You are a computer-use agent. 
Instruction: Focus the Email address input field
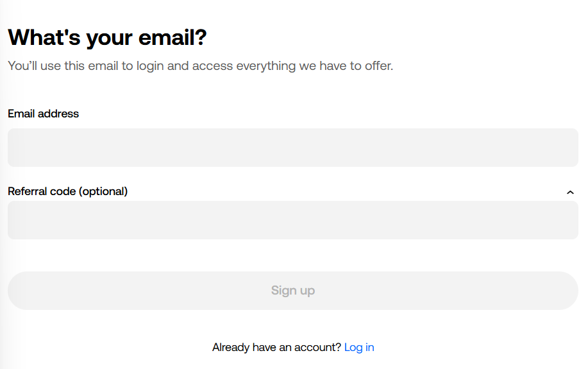click(293, 148)
